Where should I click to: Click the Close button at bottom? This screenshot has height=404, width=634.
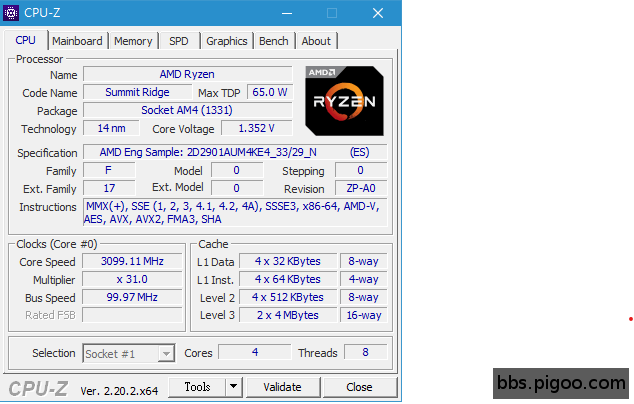tap(359, 387)
